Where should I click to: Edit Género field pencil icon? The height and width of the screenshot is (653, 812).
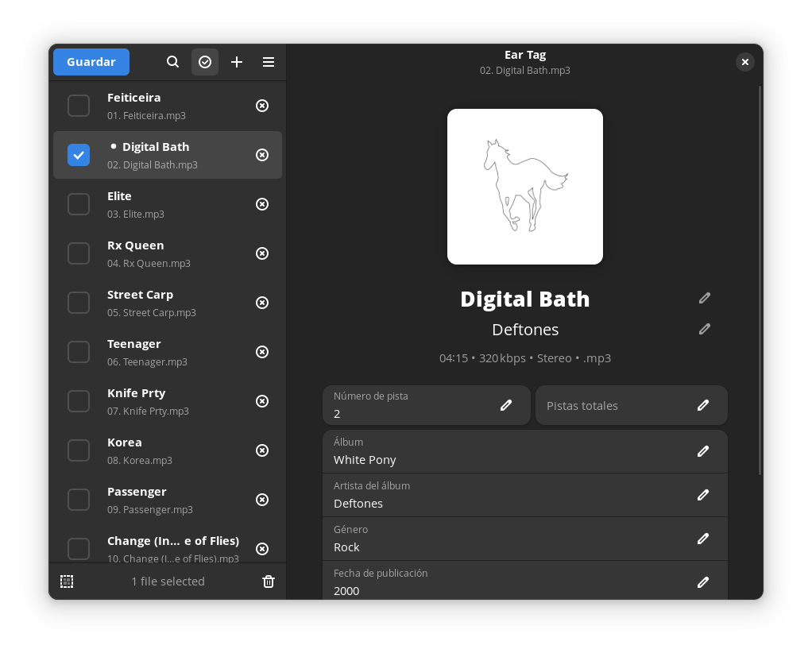pos(702,539)
